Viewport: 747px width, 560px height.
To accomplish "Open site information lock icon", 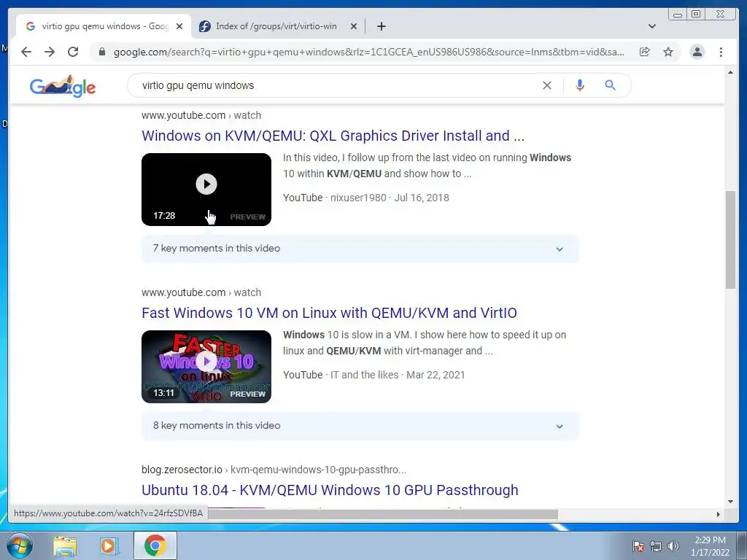I will click(101, 52).
